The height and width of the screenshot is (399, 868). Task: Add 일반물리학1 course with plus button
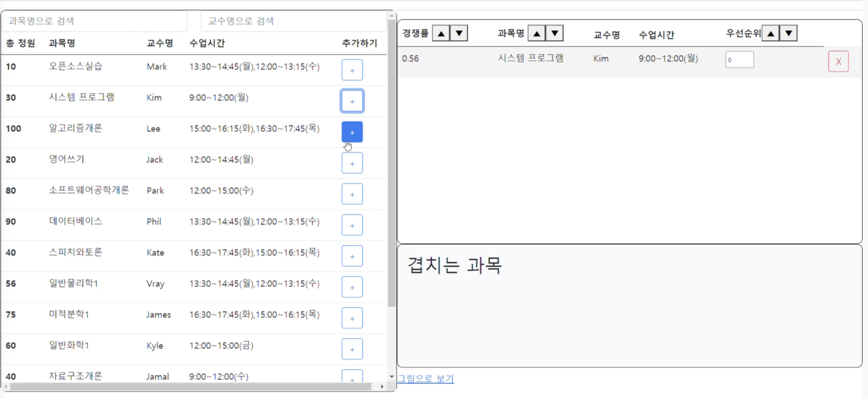(x=352, y=287)
